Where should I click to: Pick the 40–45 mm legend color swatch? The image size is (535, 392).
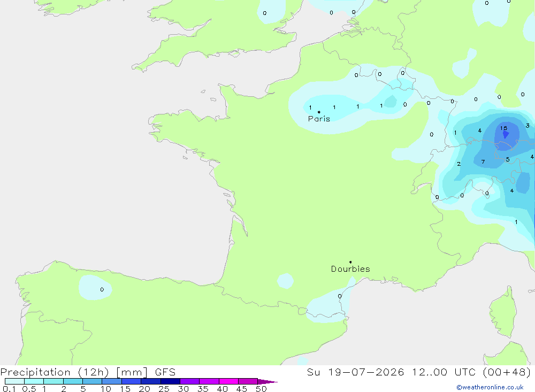pos(228,381)
